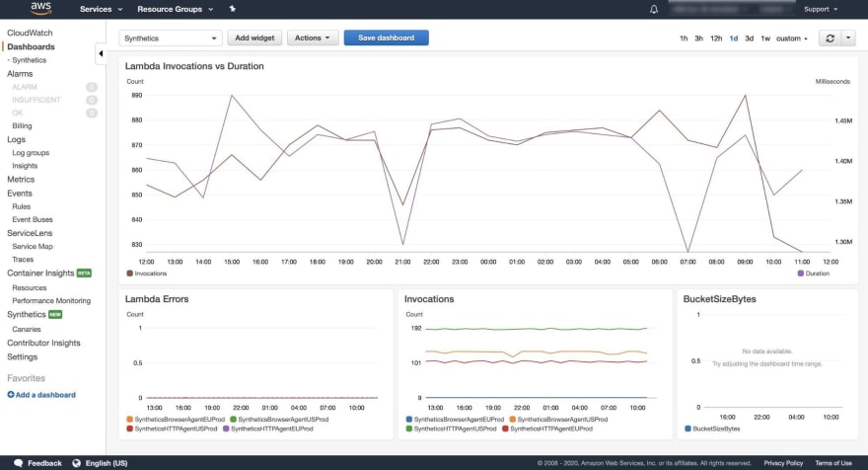Toggle the Duration legend swatch in top chart
The image size is (868, 470).
click(801, 274)
